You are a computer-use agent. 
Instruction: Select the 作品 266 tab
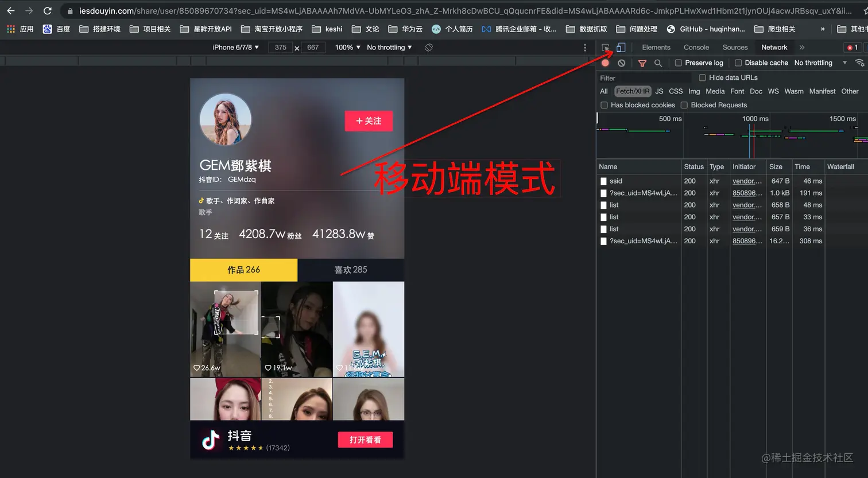click(244, 270)
